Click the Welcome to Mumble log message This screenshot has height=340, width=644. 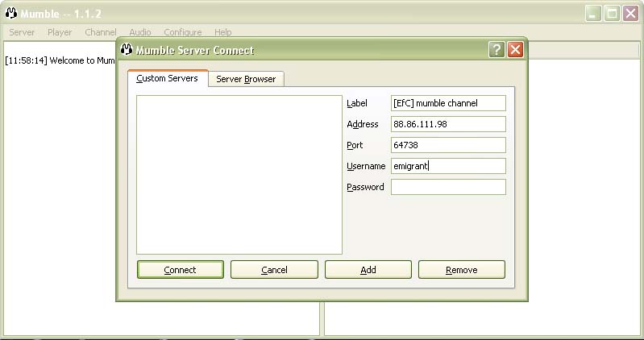pos(60,60)
